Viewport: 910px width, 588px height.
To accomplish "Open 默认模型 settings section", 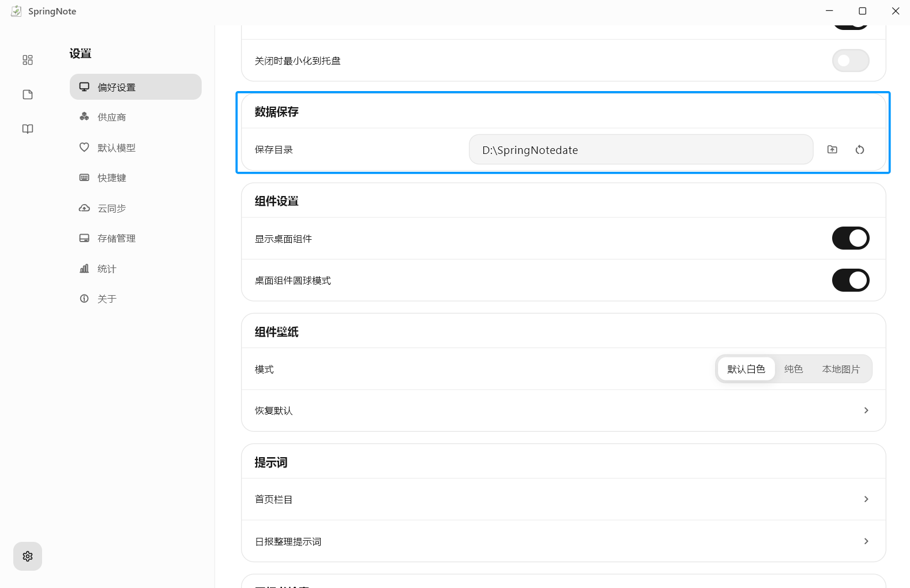I will (x=136, y=148).
